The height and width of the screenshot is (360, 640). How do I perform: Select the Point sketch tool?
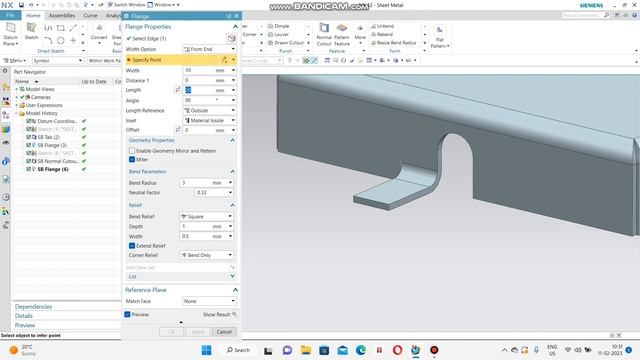(x=73, y=40)
